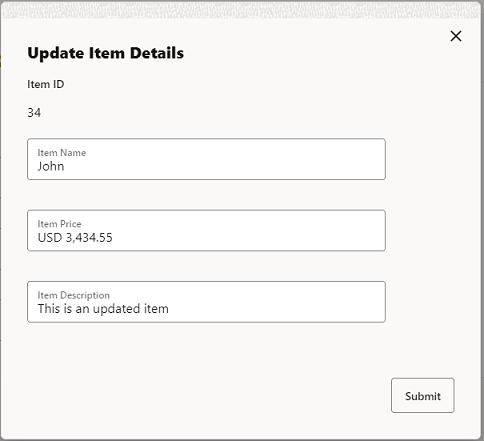Click the 'Item Price' floating label
The height and width of the screenshot is (441, 484).
tap(59, 224)
